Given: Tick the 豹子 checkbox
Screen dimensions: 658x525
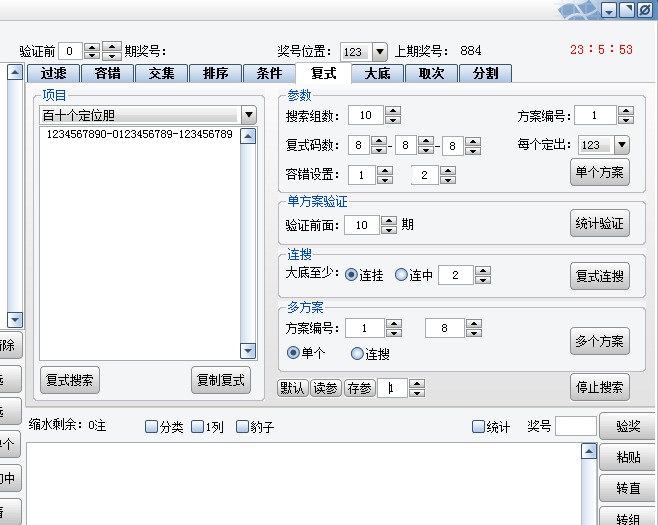Looking at the screenshot, I should (243, 427).
